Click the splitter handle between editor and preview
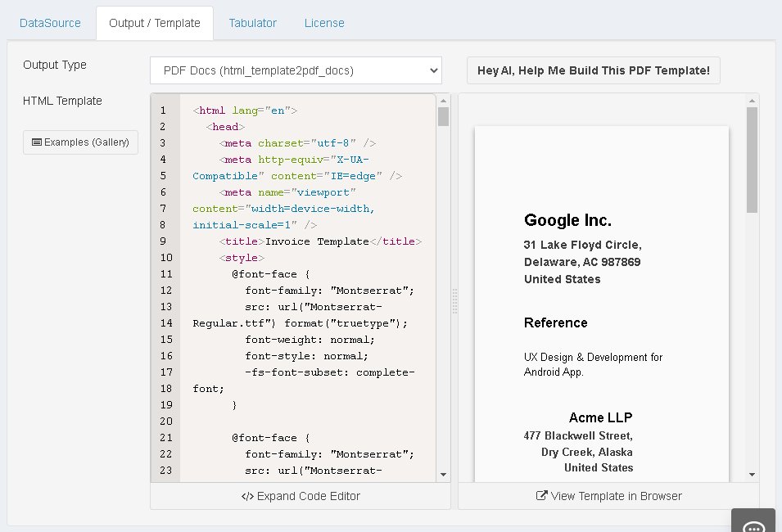Image resolution: width=782 pixels, height=532 pixels. pyautogui.click(x=454, y=301)
